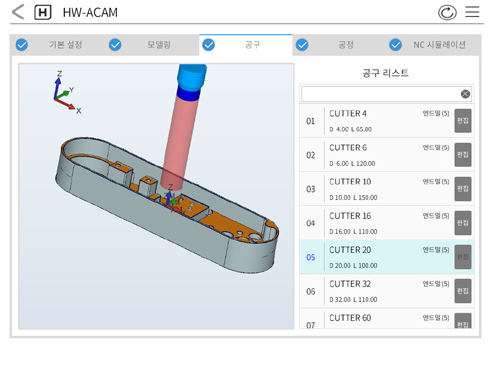Select the CUTTER 32 tool row
Viewport: 495px width, 365px height.
386,291
